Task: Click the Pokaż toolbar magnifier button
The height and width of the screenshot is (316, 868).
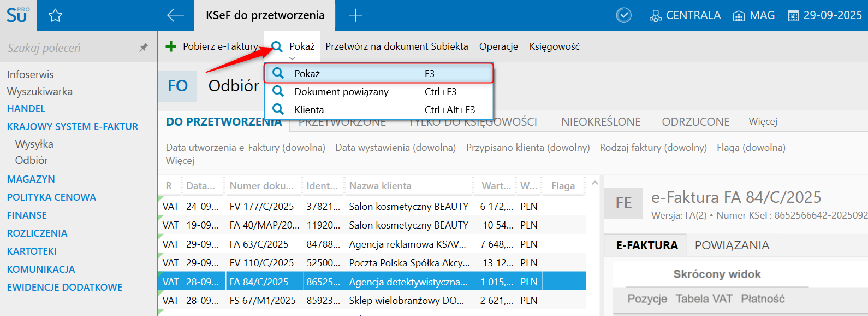Action: pos(293,46)
